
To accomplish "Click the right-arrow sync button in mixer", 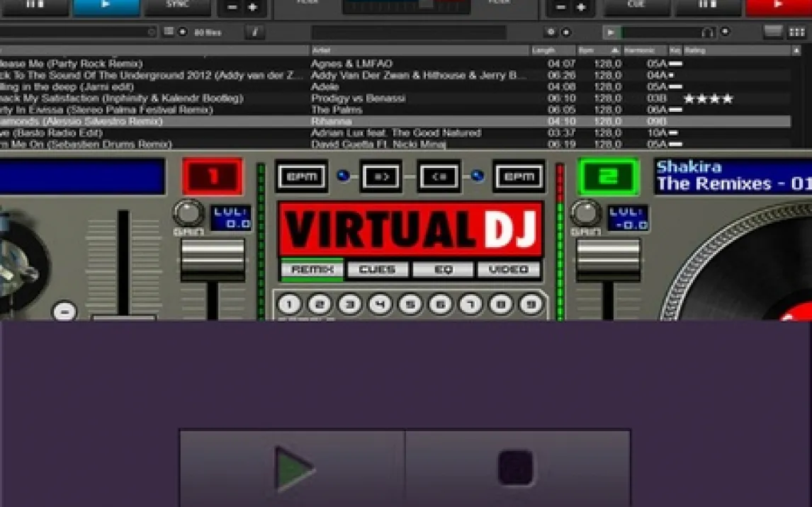I will click(381, 176).
